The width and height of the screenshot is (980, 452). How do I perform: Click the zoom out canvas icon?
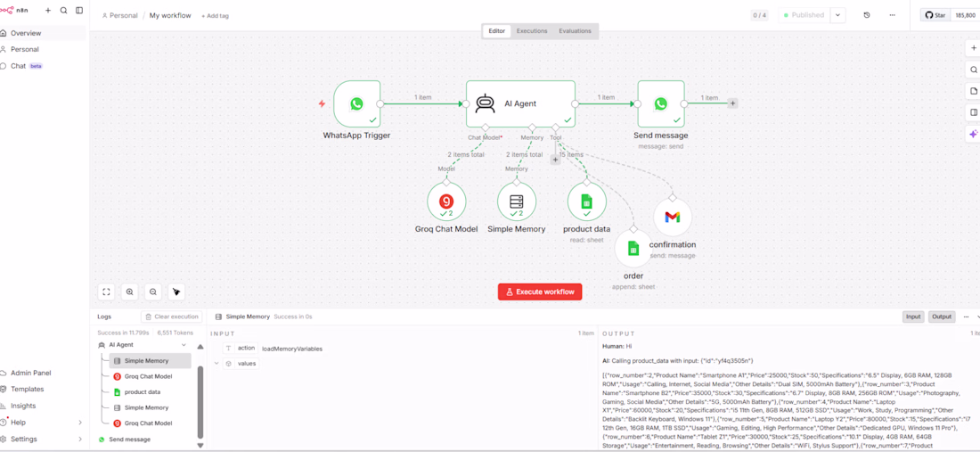coord(152,292)
